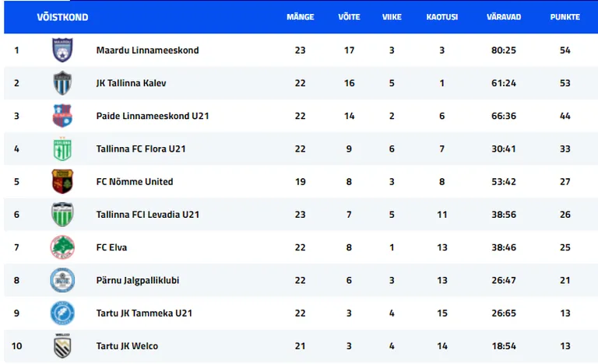Click the MÄNGE column header

click(x=300, y=17)
